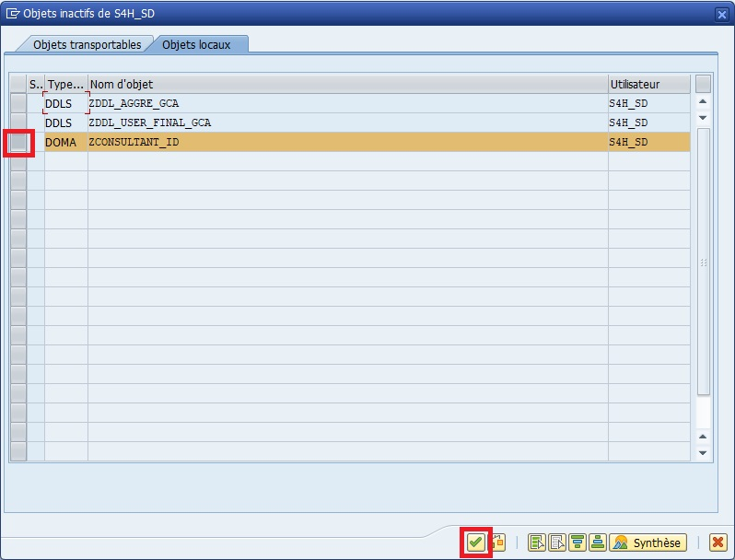
Task: Click the deselect all rows icon
Action: 557,542
